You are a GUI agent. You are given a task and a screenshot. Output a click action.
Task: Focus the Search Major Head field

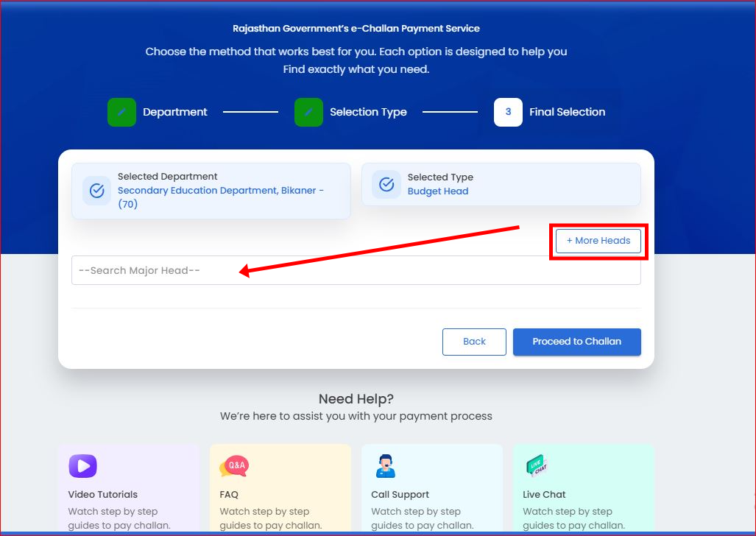pyautogui.click(x=356, y=270)
